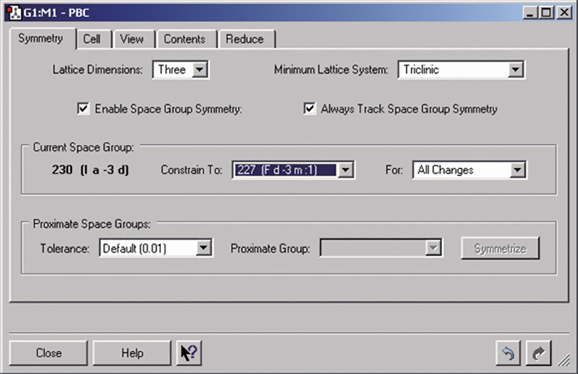
Task: Toggle Enable Space Group Symmetry checkbox
Action: [83, 109]
